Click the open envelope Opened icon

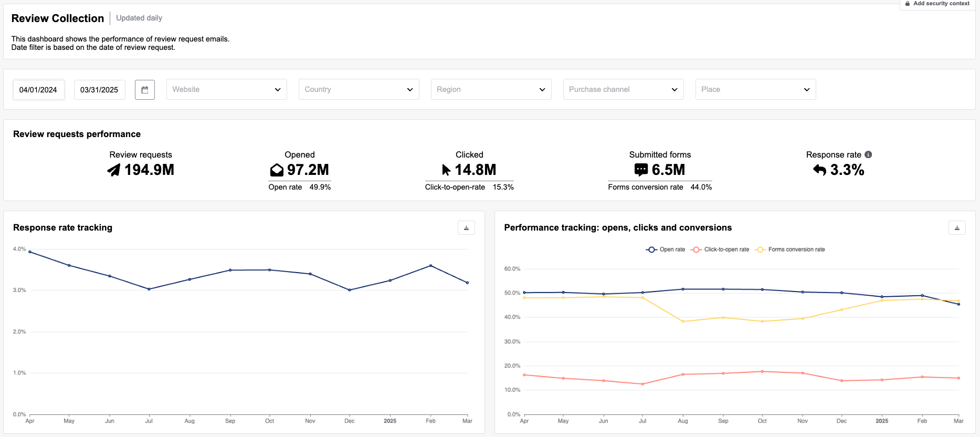click(277, 170)
